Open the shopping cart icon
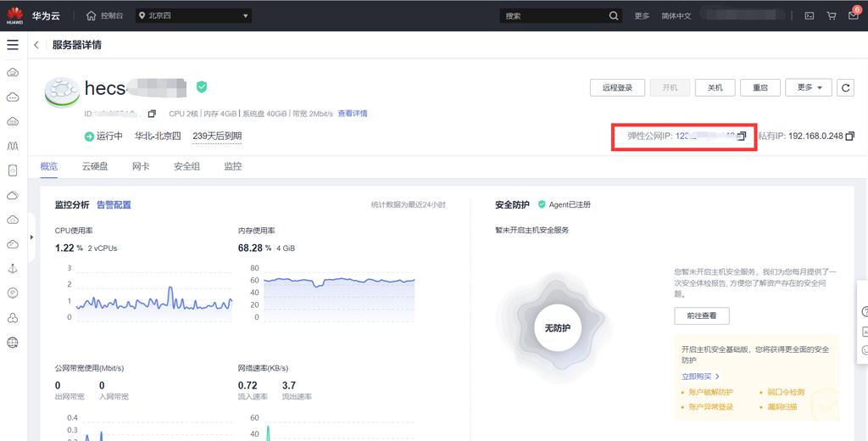Image resolution: width=868 pixels, height=441 pixels. 831,16
